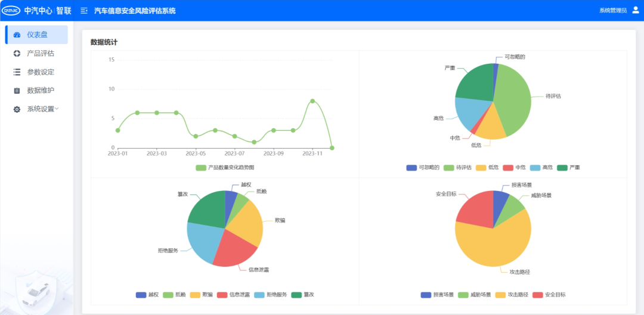The width and height of the screenshot is (644, 315).
Task: Open the 参数设定 menu item
Action: coord(36,72)
